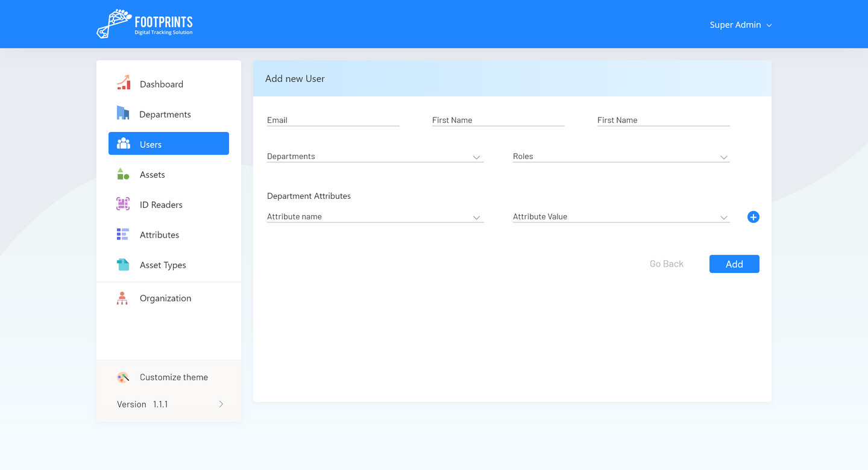Open the Assets section

pos(169,174)
